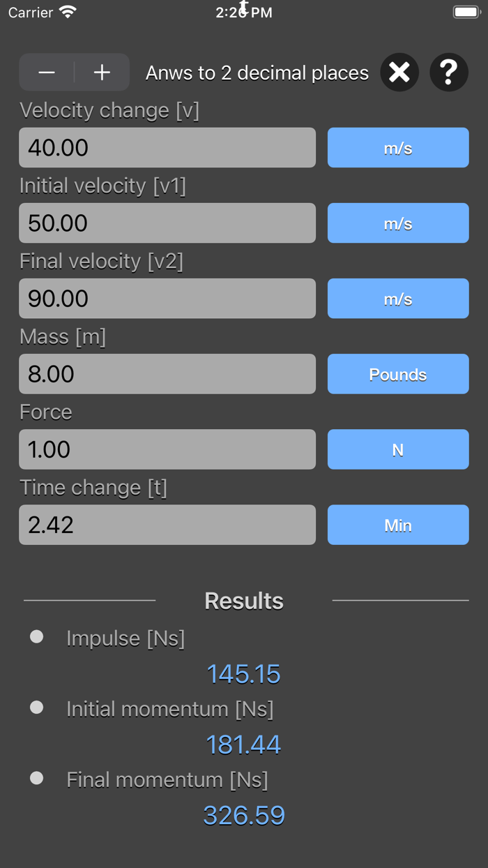Select the bullet next to Initial momentum
488x868 pixels.
click(x=36, y=707)
